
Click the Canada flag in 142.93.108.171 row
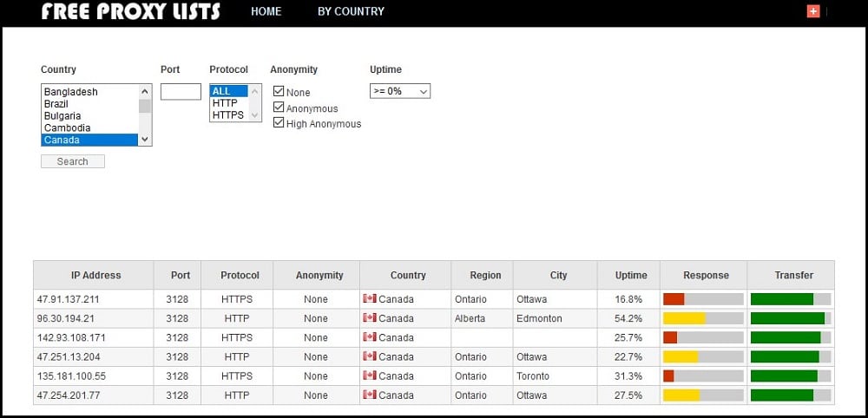(x=369, y=336)
